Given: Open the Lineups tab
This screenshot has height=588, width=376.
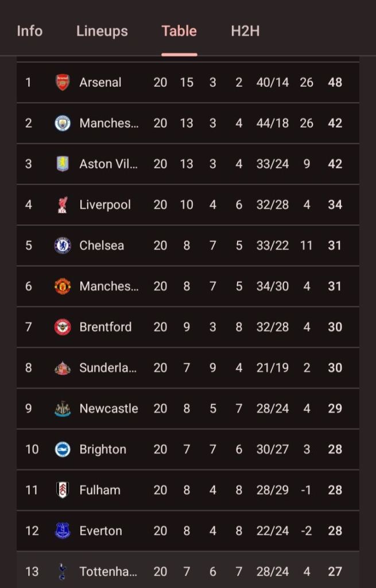Looking at the screenshot, I should (102, 31).
